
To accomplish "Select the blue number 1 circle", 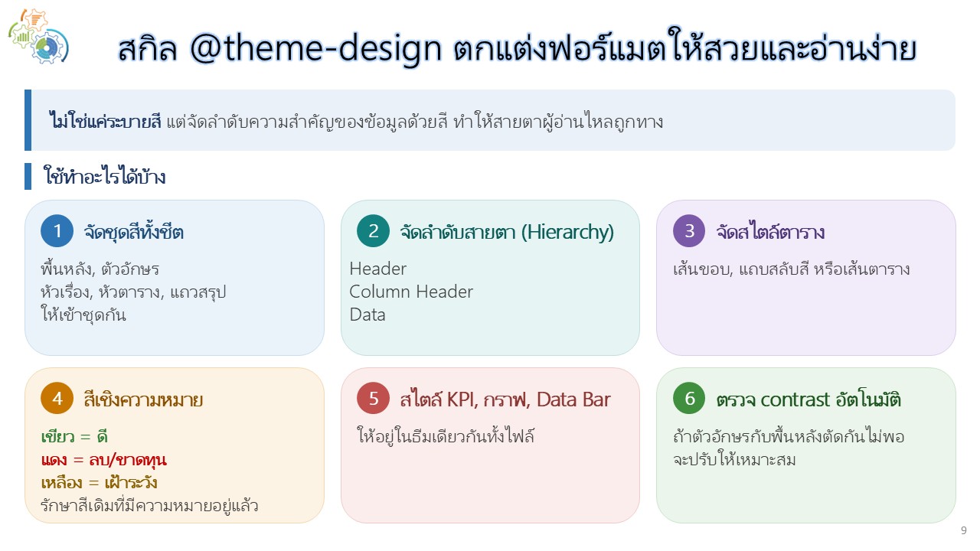I will pyautogui.click(x=57, y=231).
